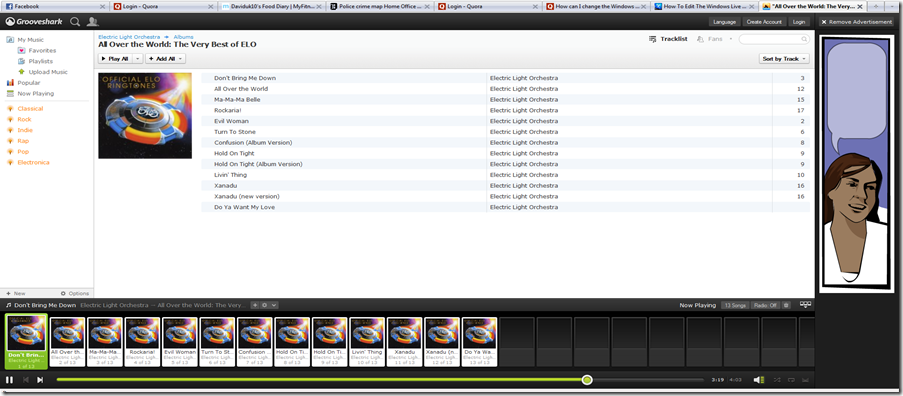Add current song with plus button
This screenshot has width=903, height=396.
255,305
